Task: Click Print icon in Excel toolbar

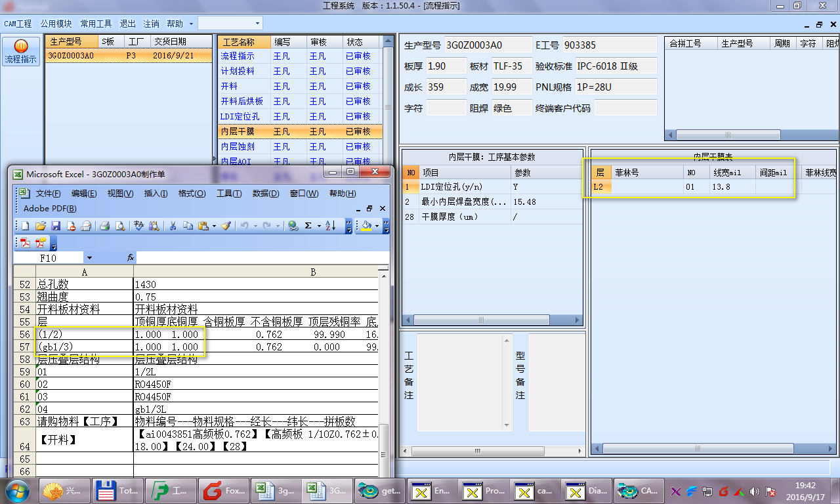Action: [105, 226]
